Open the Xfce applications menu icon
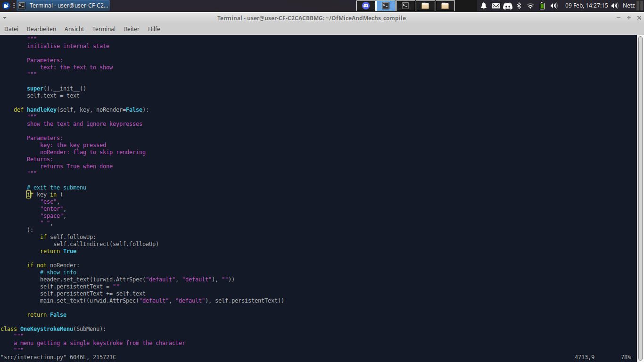644x362 pixels. pyautogui.click(x=6, y=6)
